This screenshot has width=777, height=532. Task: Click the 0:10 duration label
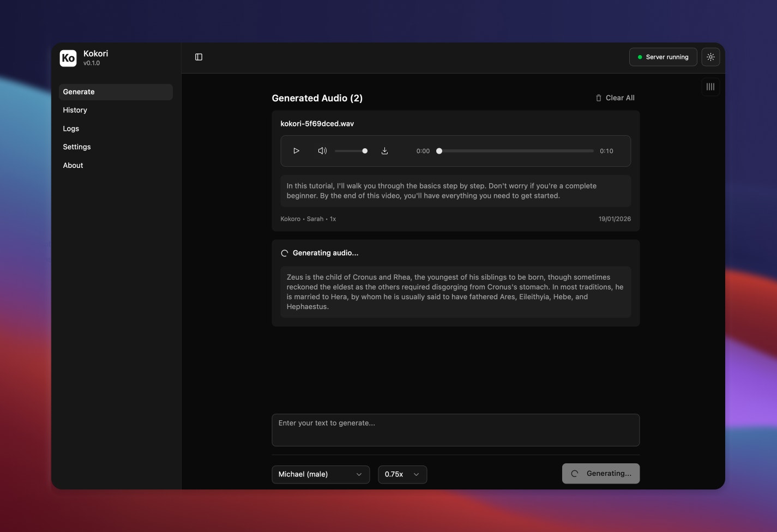pyautogui.click(x=606, y=151)
